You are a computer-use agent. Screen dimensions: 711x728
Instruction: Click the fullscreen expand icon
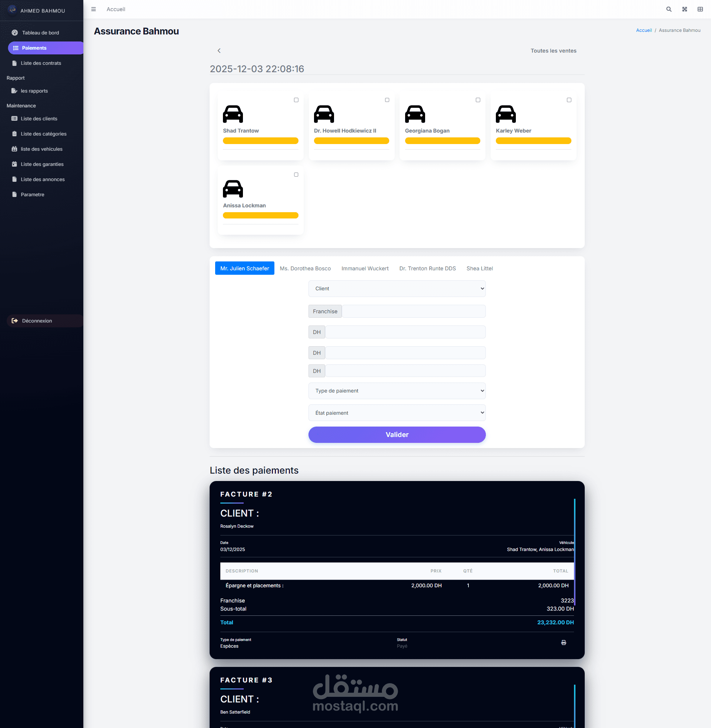[684, 9]
